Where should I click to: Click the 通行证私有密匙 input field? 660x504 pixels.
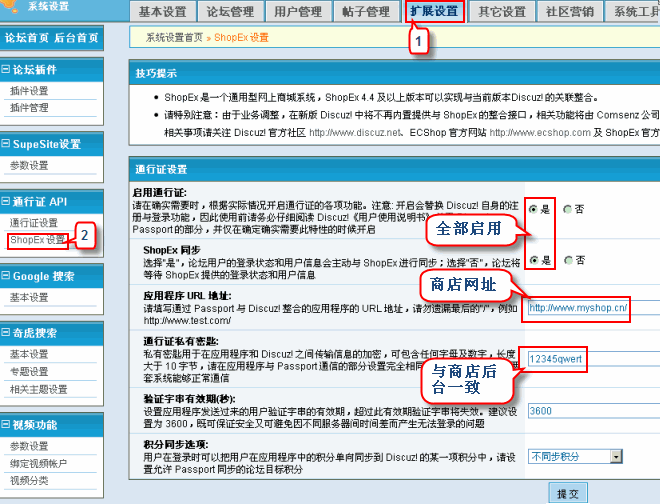pos(555,358)
